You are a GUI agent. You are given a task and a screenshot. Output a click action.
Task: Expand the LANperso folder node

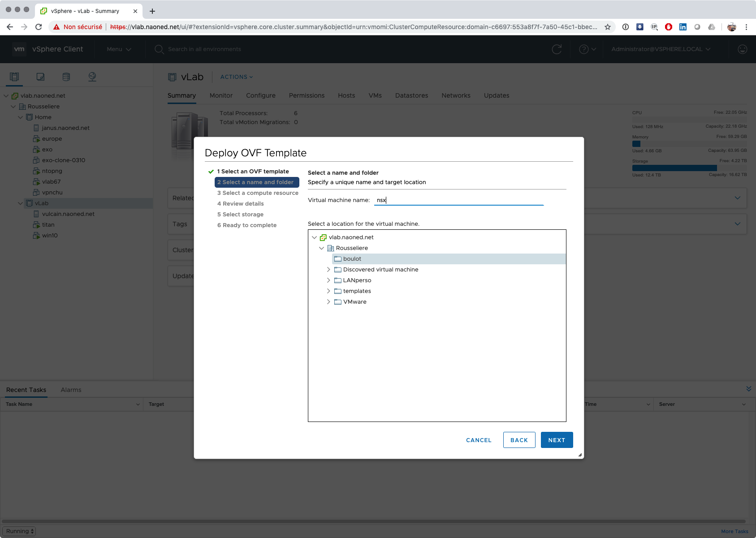pos(328,280)
